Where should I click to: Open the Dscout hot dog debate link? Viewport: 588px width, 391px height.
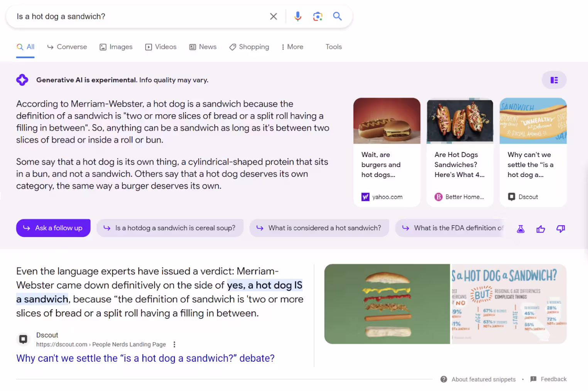(x=145, y=358)
